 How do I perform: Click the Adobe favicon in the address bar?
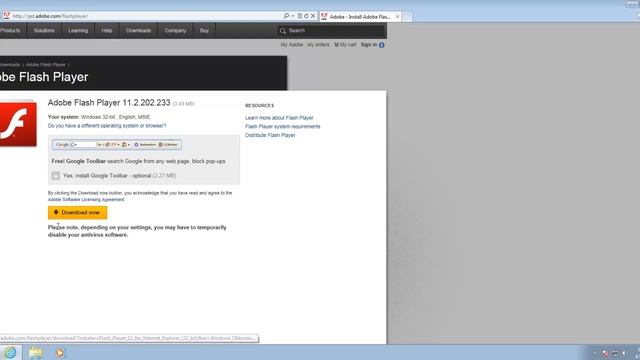pyautogui.click(x=6, y=16)
